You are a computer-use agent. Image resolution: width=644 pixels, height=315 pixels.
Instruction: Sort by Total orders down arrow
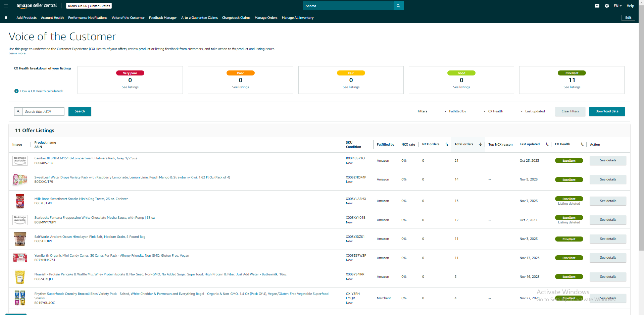click(x=481, y=145)
